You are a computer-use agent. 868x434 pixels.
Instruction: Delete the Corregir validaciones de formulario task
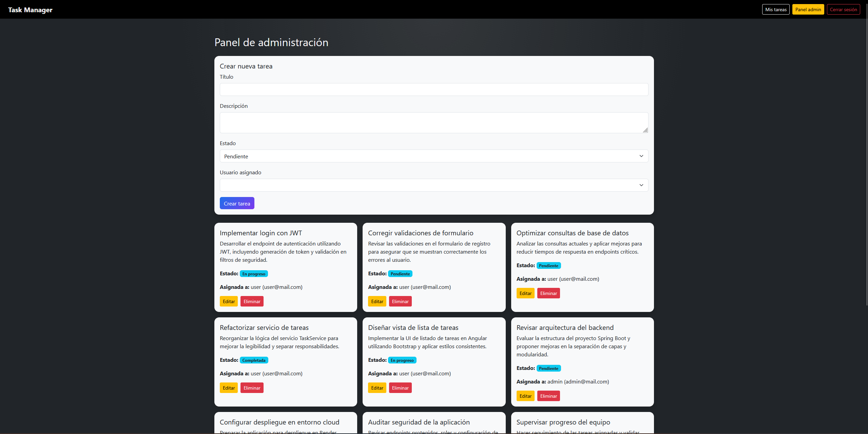[x=400, y=301]
